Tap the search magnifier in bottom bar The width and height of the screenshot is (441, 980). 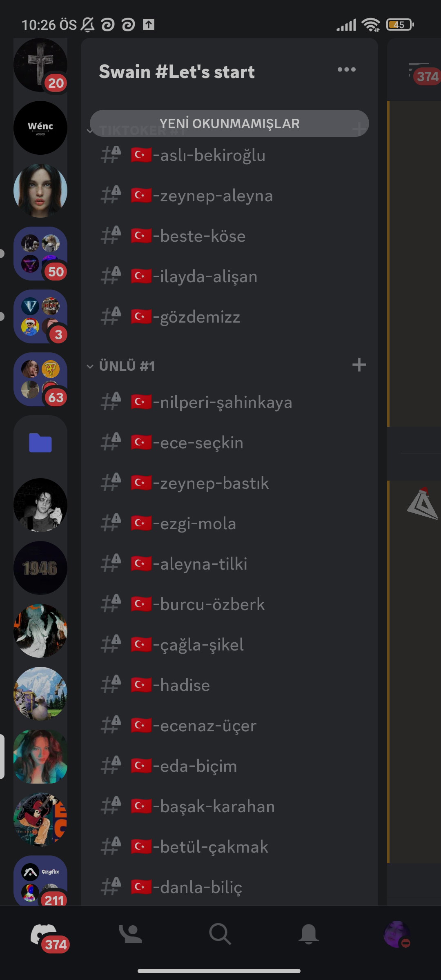click(x=220, y=934)
